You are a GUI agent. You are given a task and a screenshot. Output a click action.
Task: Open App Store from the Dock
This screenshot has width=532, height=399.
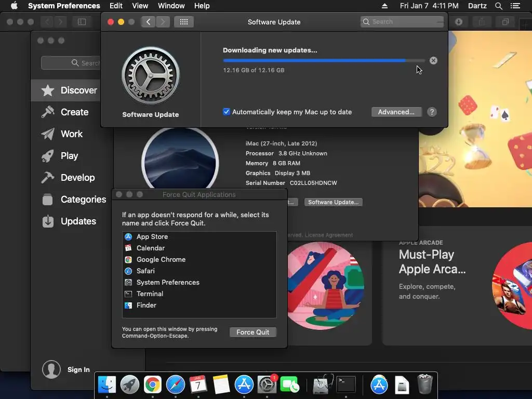(244, 385)
